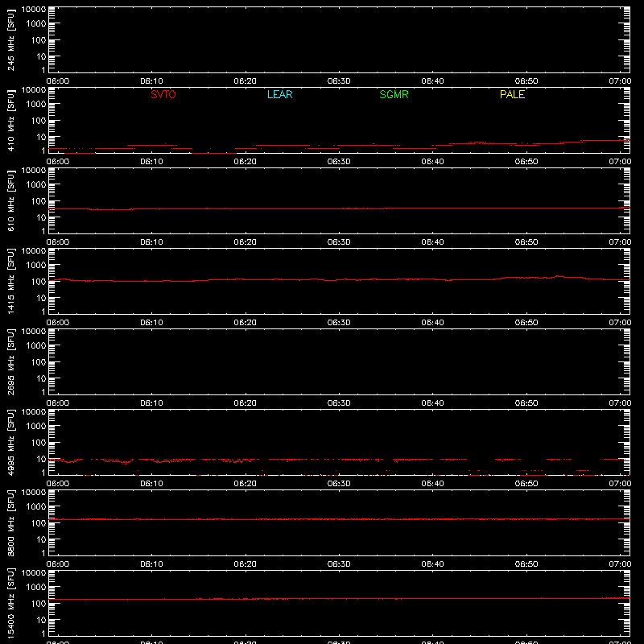Select the 245 MHz [SFU] axis title
Screen dimensions: 644x644
coord(10,39)
